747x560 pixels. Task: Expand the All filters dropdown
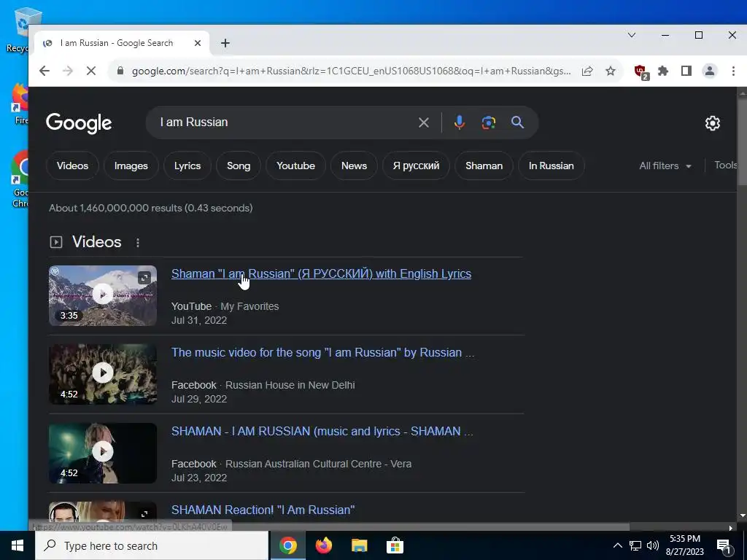[x=665, y=166]
